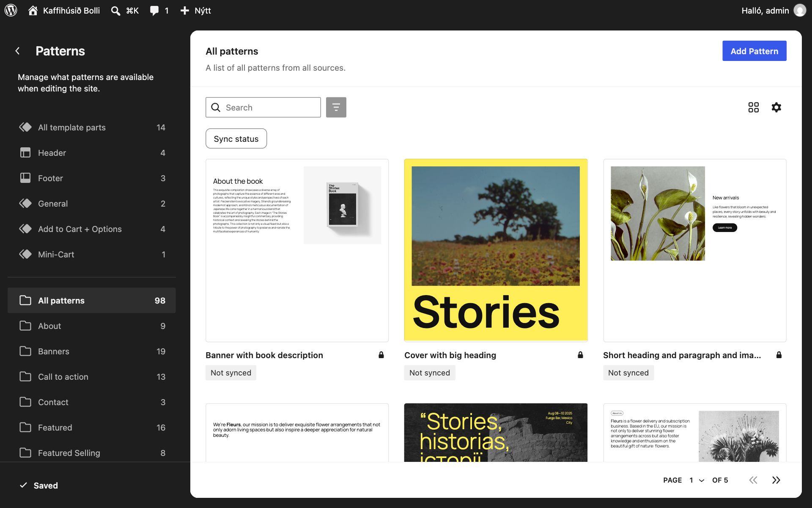
Task: Open the About patterns folder
Action: click(92, 326)
